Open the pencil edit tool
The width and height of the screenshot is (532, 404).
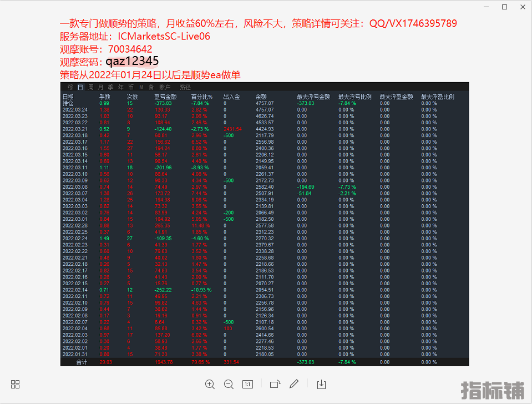pos(294,384)
